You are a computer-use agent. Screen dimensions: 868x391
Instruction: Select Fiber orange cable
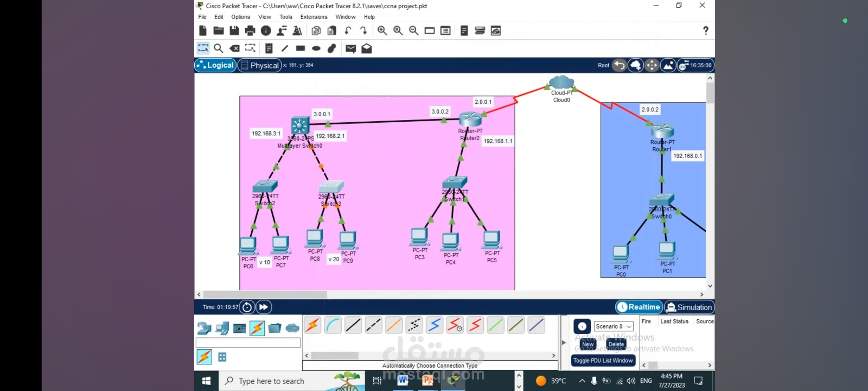(393, 325)
